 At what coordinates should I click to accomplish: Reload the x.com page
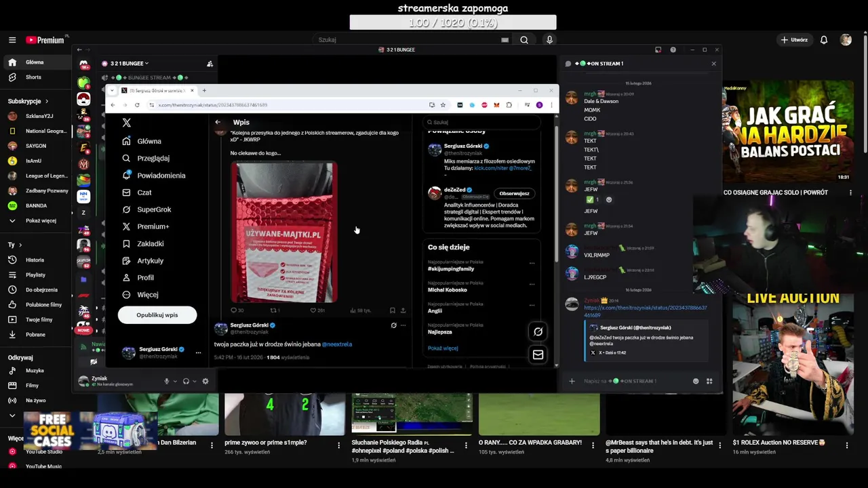pyautogui.click(x=137, y=105)
